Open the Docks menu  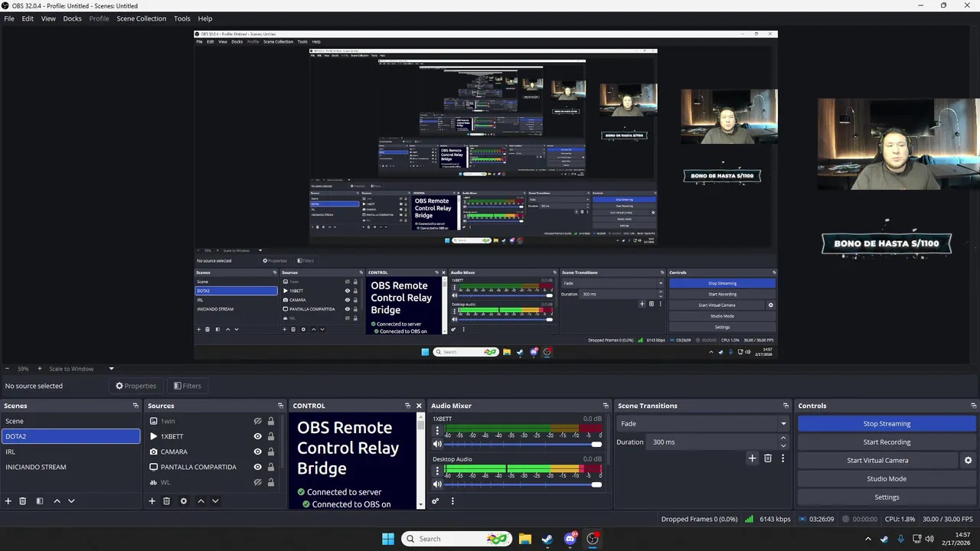[x=72, y=18]
